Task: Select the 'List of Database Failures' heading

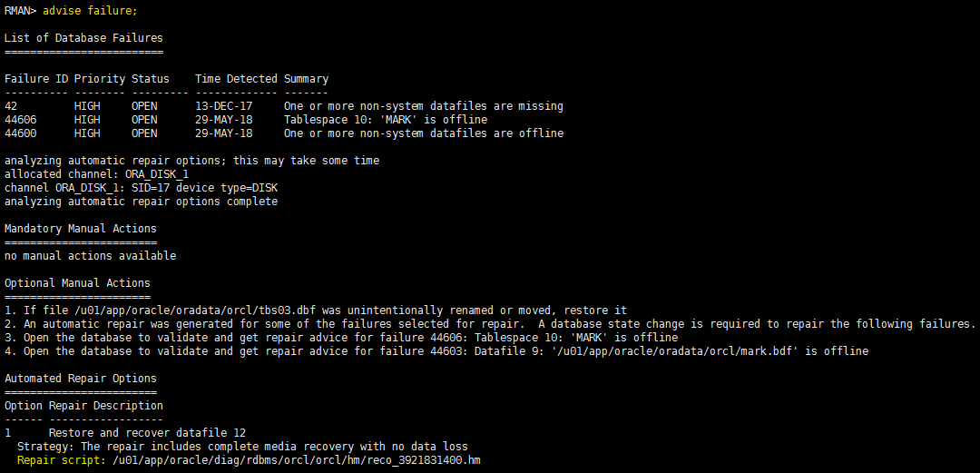Action: point(83,38)
